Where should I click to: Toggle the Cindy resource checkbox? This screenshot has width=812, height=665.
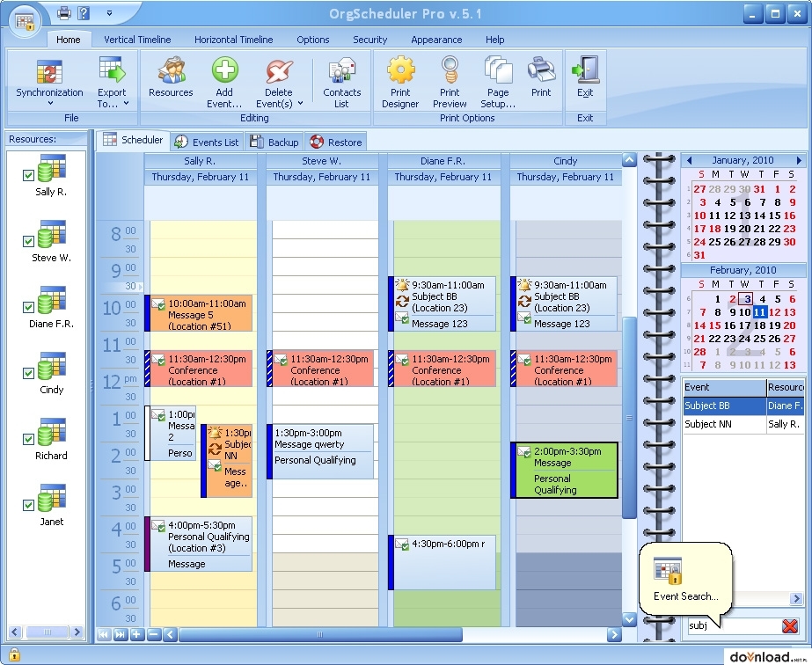[28, 374]
